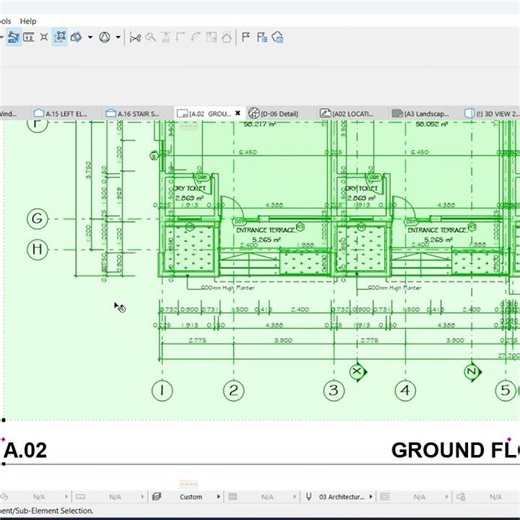Click the greyed curved fillet icon

[196, 37]
